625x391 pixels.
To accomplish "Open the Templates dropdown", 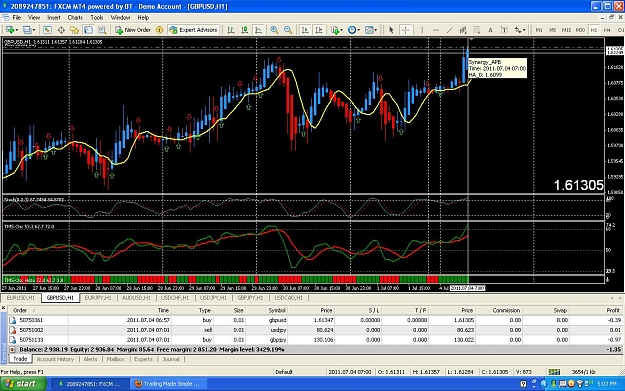I will click(371, 30).
